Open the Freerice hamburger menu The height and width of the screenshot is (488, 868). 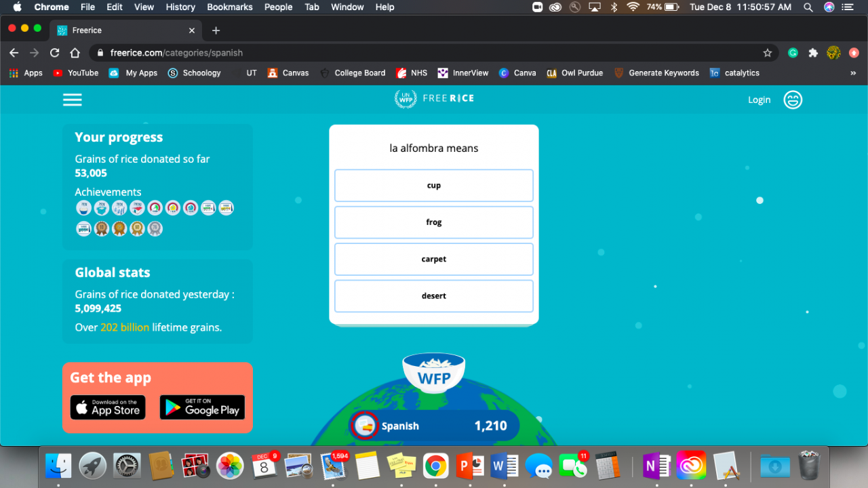pos(73,100)
